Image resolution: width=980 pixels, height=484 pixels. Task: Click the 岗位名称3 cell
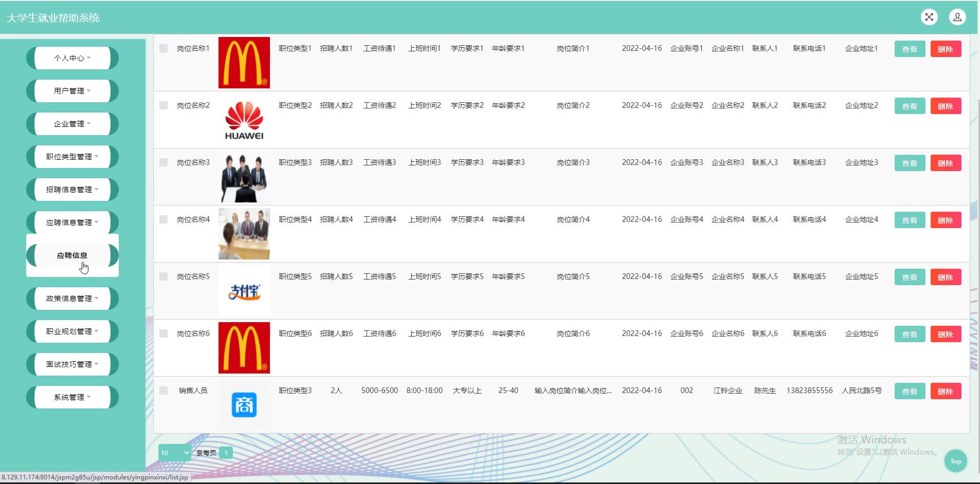(193, 162)
